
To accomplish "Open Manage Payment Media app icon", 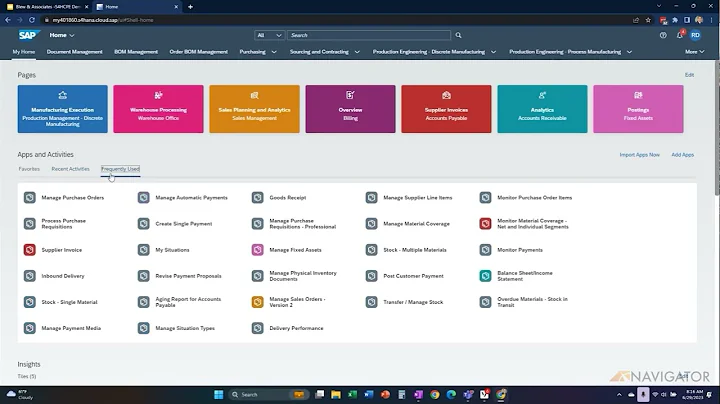I will pyautogui.click(x=30, y=328).
